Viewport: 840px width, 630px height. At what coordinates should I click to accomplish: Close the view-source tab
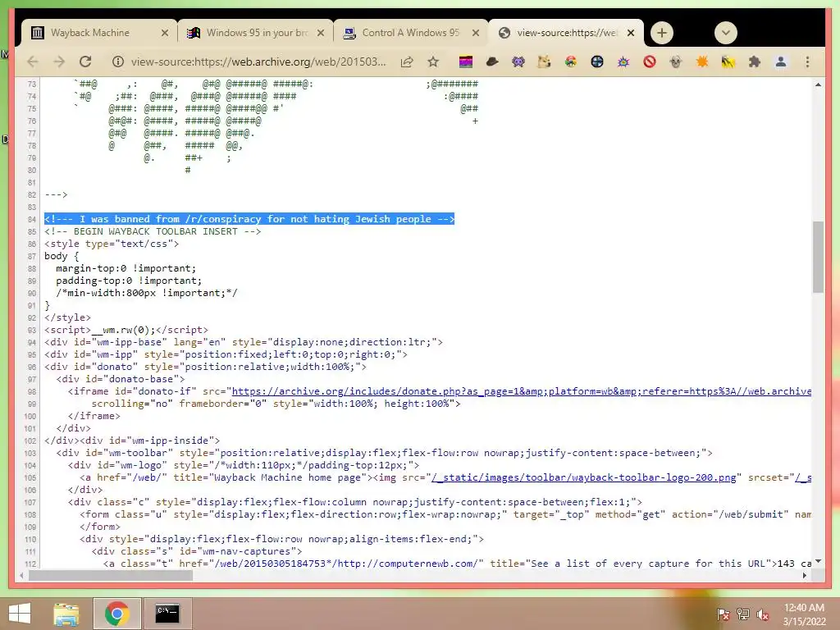point(631,33)
